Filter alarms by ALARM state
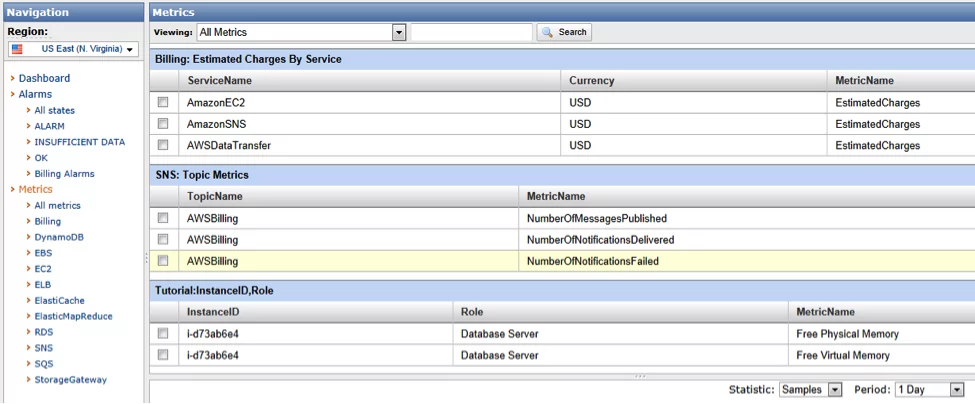This screenshot has height=404, width=975. pyautogui.click(x=50, y=126)
